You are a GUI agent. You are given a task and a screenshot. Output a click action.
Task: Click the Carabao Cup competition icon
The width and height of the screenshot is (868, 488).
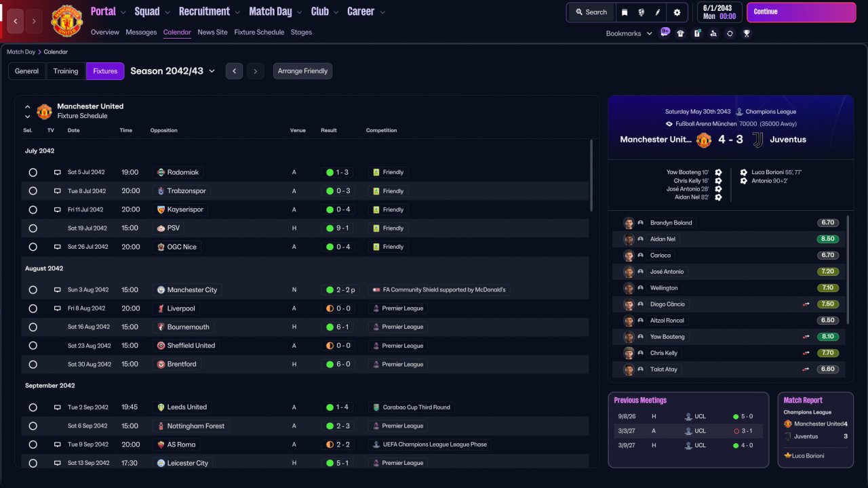pos(376,407)
